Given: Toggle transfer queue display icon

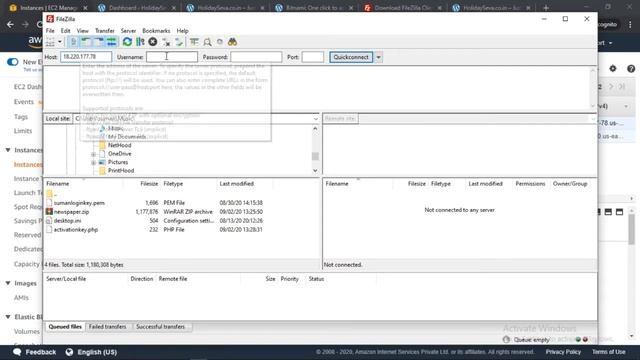Looking at the screenshot, I should [x=111, y=42].
